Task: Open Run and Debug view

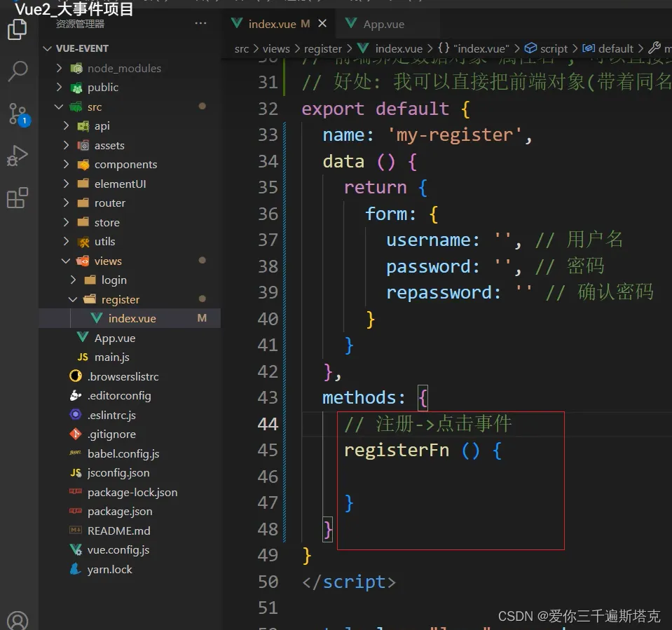Action: click(17, 156)
